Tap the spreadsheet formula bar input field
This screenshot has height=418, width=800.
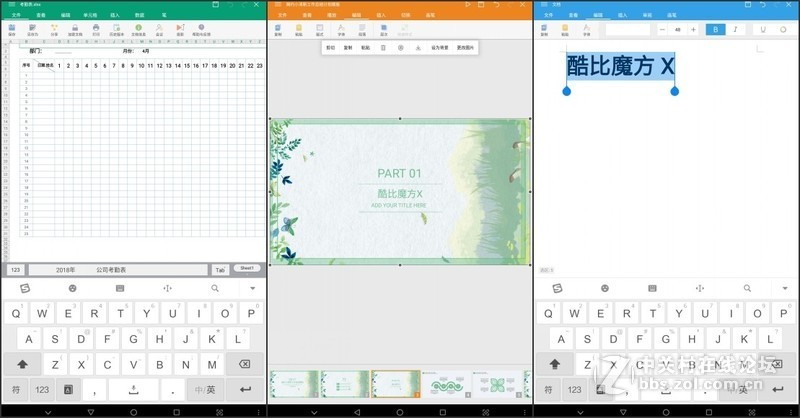pyautogui.click(x=118, y=270)
